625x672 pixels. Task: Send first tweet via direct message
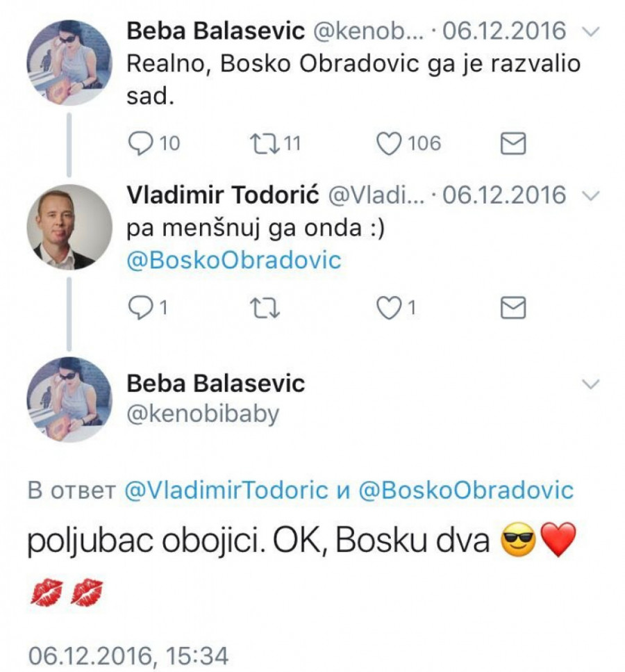pyautogui.click(x=512, y=143)
